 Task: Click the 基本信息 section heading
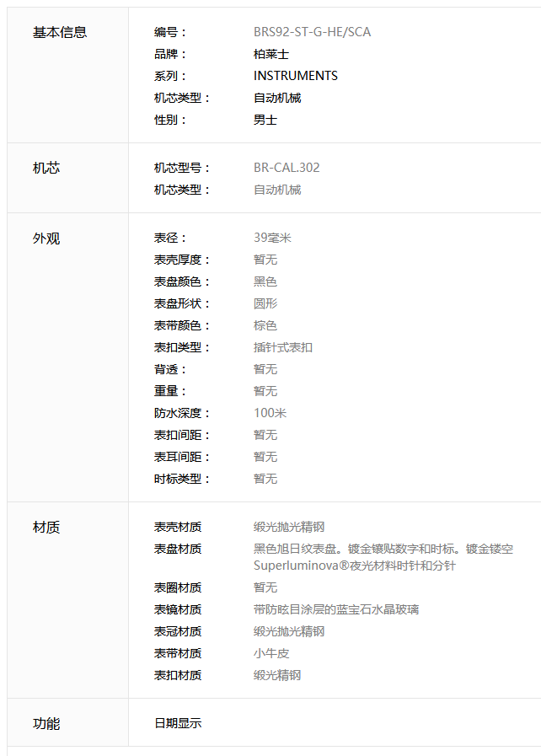pyautogui.click(x=60, y=32)
